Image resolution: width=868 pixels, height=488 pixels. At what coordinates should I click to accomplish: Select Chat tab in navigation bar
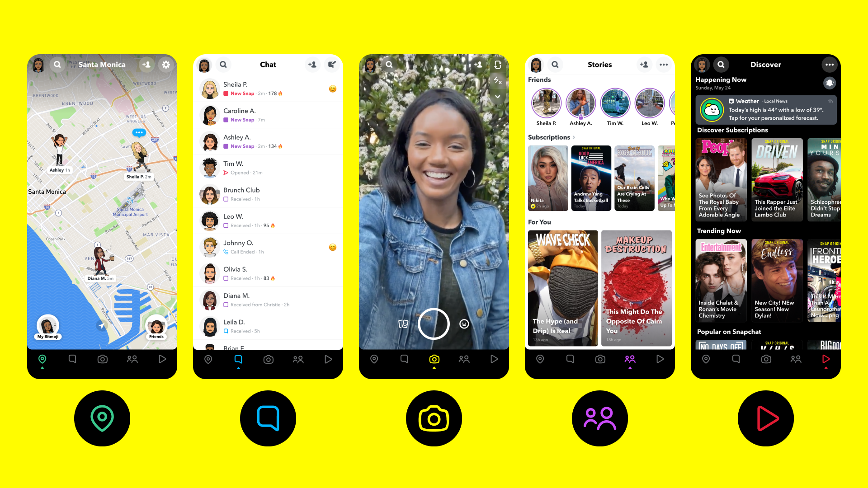click(x=237, y=359)
